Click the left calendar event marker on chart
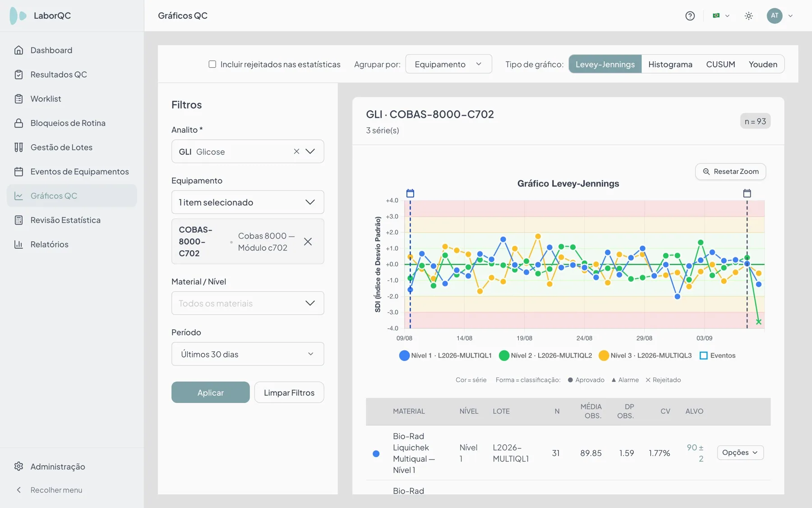Screen dimensions: 812x508 (x=410, y=193)
